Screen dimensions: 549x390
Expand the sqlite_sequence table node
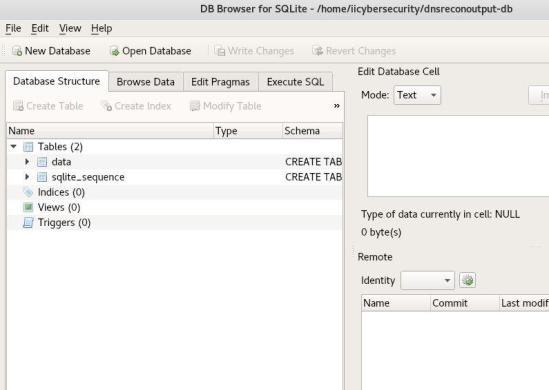click(27, 177)
